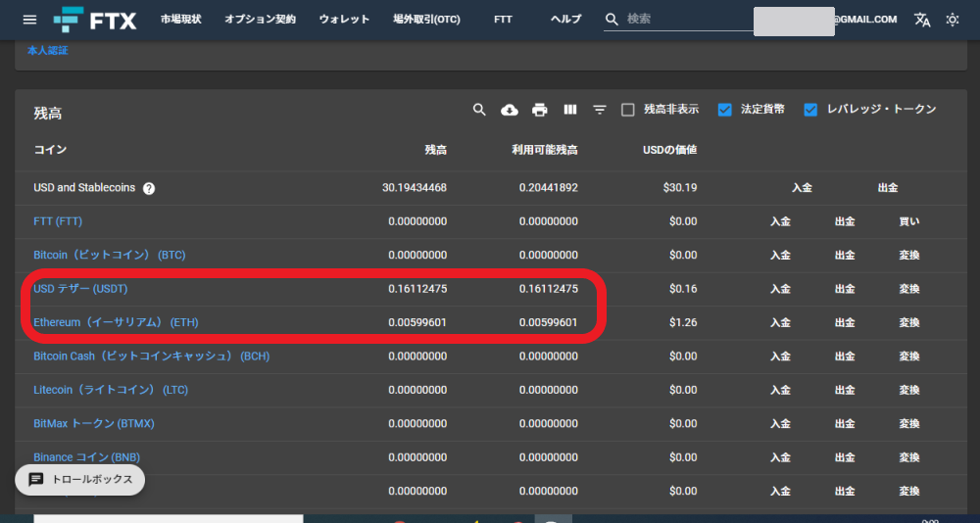980x523 pixels.
Task: Open the Bitcoin (BTC) coin link
Action: [x=110, y=256]
